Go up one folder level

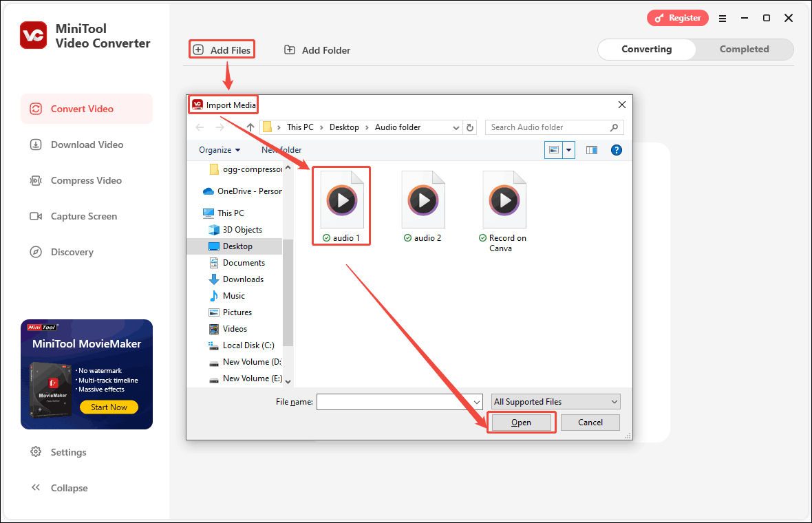pos(250,127)
